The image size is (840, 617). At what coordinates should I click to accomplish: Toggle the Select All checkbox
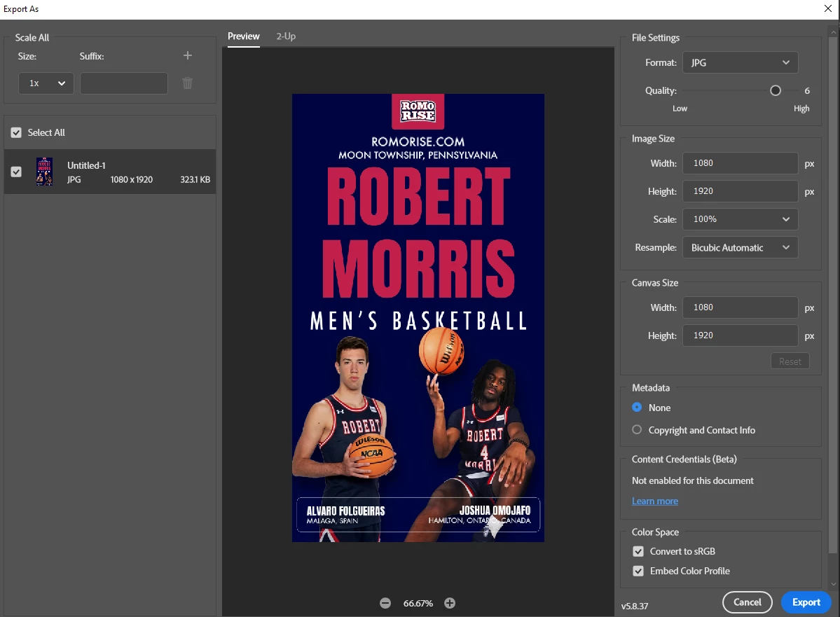(16, 132)
